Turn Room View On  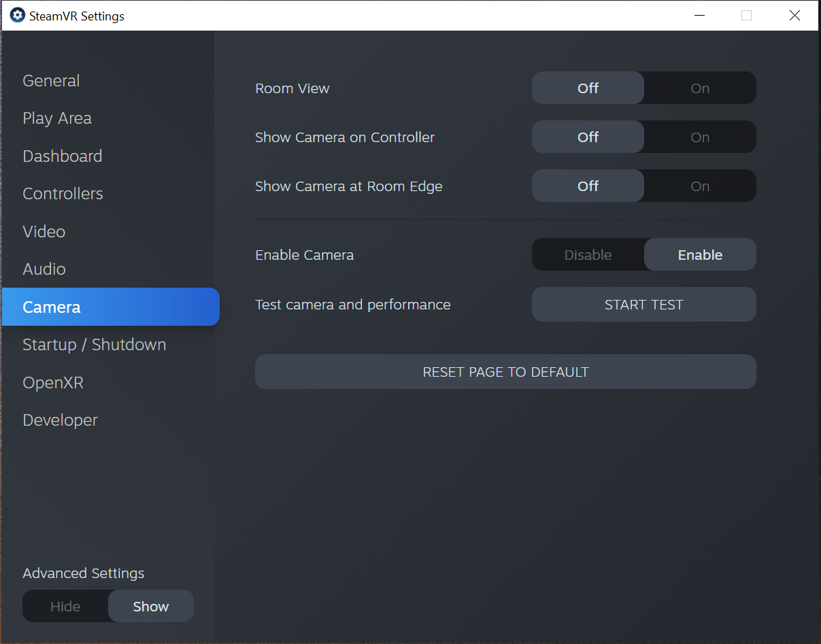click(700, 88)
